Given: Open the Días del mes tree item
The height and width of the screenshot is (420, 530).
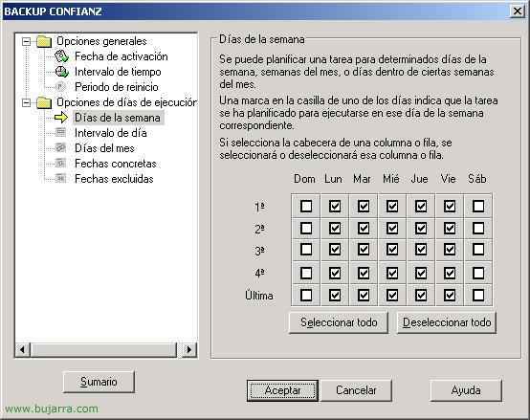Looking at the screenshot, I should pyautogui.click(x=104, y=148).
